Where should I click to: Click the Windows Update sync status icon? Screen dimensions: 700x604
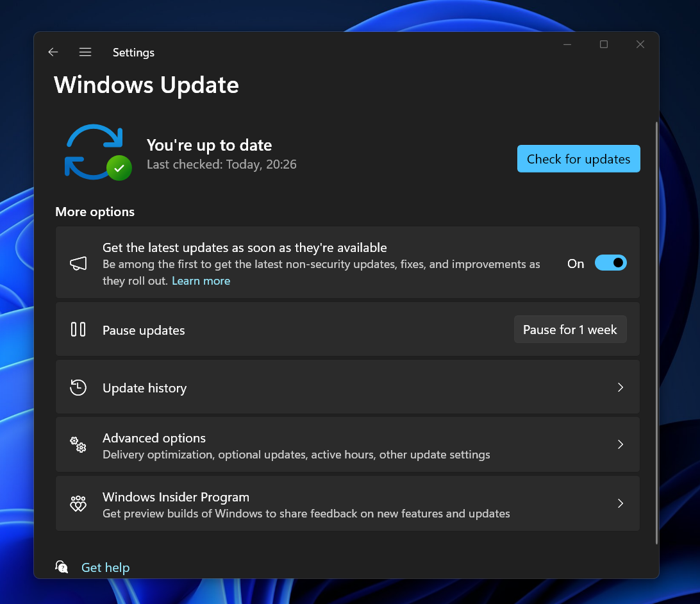coord(98,153)
